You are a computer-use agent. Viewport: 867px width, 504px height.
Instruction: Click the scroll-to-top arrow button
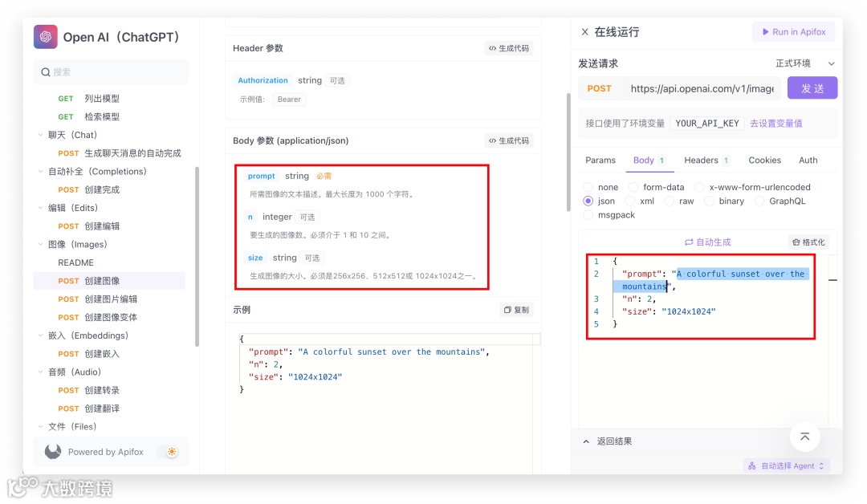click(805, 437)
